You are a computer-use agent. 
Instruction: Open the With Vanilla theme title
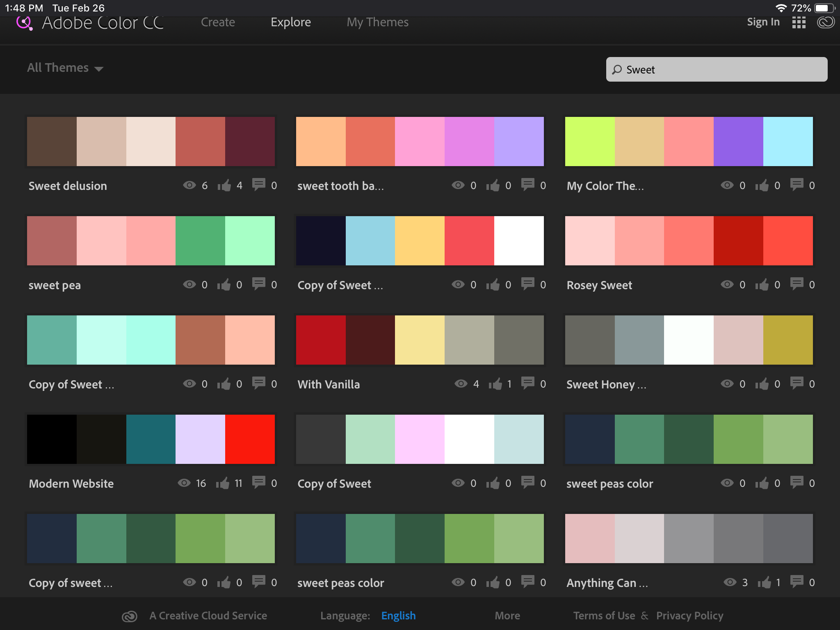(x=329, y=384)
